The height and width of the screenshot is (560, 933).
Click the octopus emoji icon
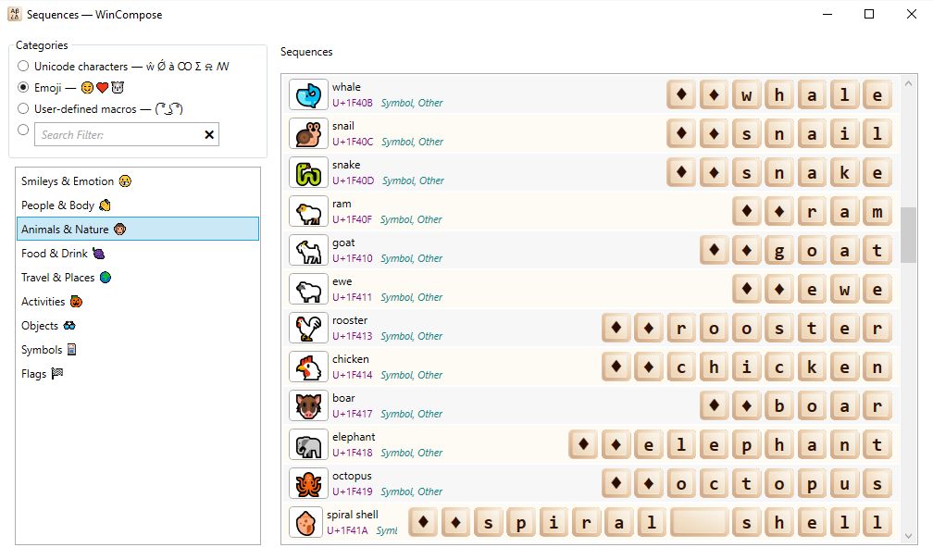pyautogui.click(x=308, y=483)
